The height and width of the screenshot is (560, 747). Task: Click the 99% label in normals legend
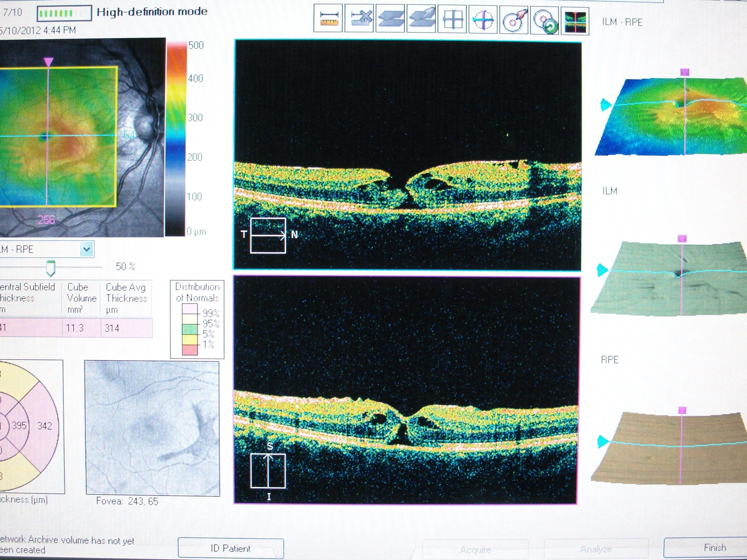(211, 313)
